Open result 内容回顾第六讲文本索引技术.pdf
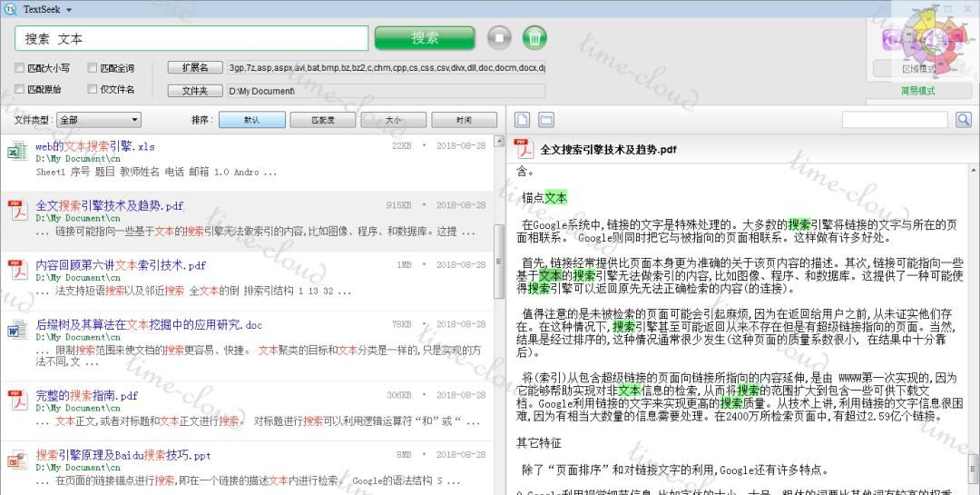The width and height of the screenshot is (980, 495). coord(121,264)
